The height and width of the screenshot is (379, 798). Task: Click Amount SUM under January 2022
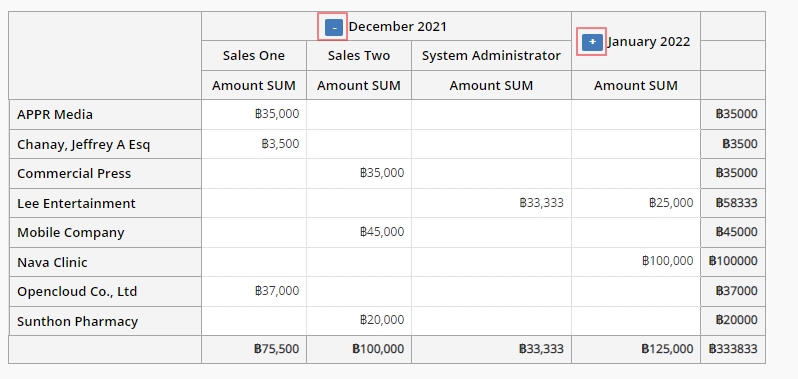[x=636, y=85]
